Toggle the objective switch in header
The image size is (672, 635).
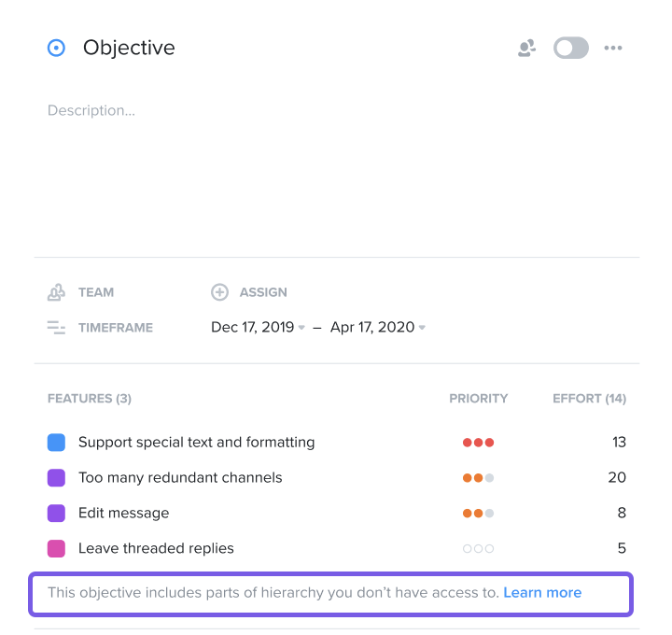point(571,48)
